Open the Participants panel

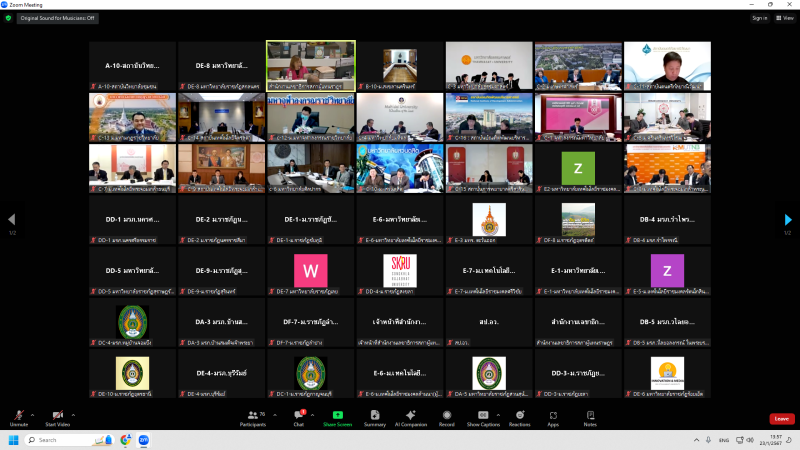tap(253, 416)
